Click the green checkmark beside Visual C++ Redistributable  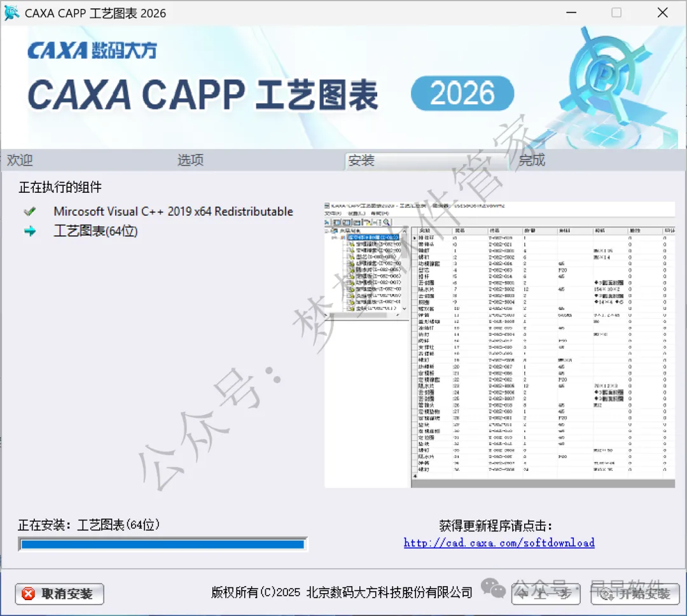click(30, 212)
